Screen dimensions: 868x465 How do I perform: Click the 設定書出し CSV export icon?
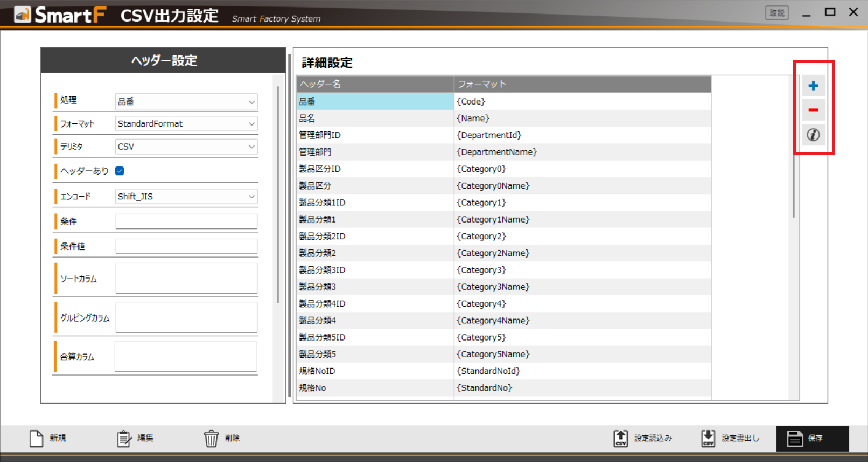[708, 438]
